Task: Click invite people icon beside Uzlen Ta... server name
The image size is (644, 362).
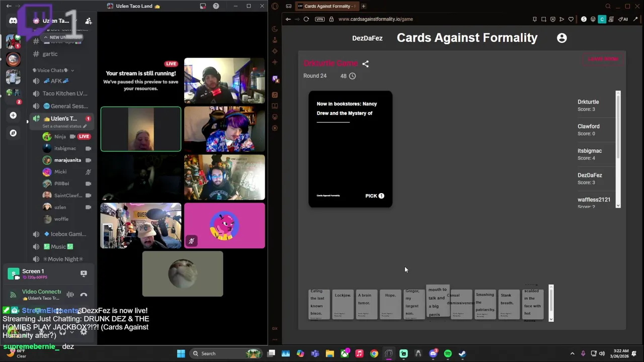Action: 89,21
